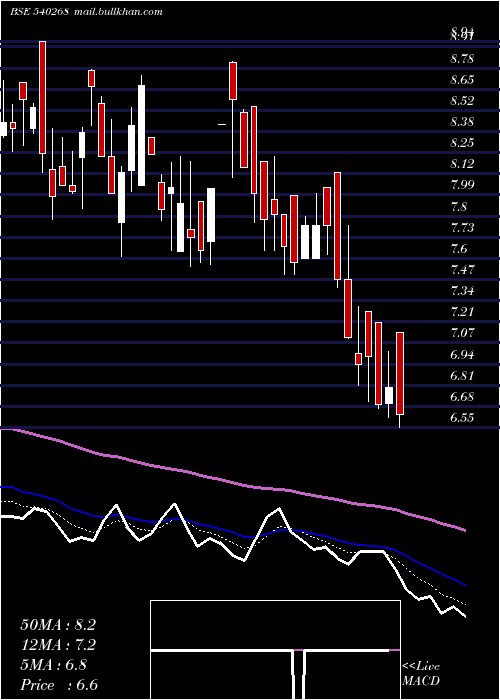Click the 8.12 price axis label
The width and height of the screenshot is (500, 700).
462,164
